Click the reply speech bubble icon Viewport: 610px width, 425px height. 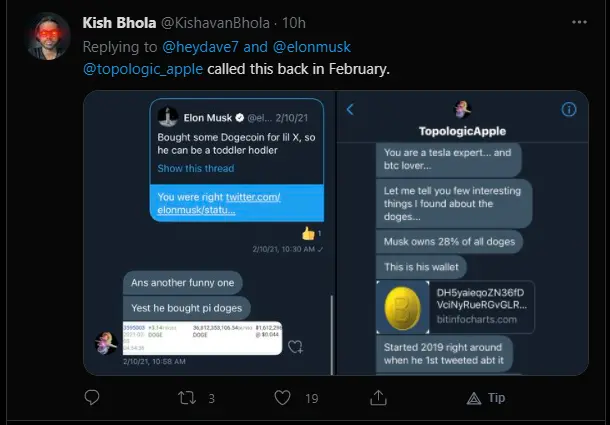click(x=92, y=398)
